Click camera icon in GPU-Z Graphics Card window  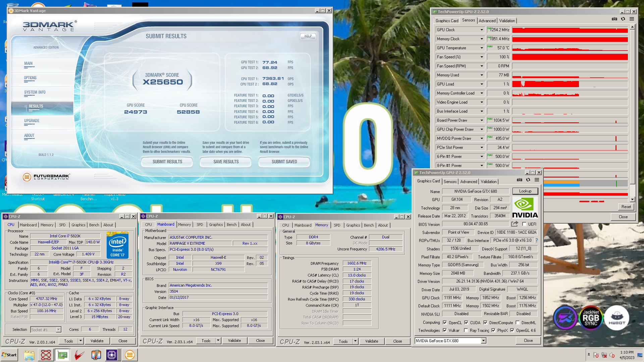click(x=520, y=180)
